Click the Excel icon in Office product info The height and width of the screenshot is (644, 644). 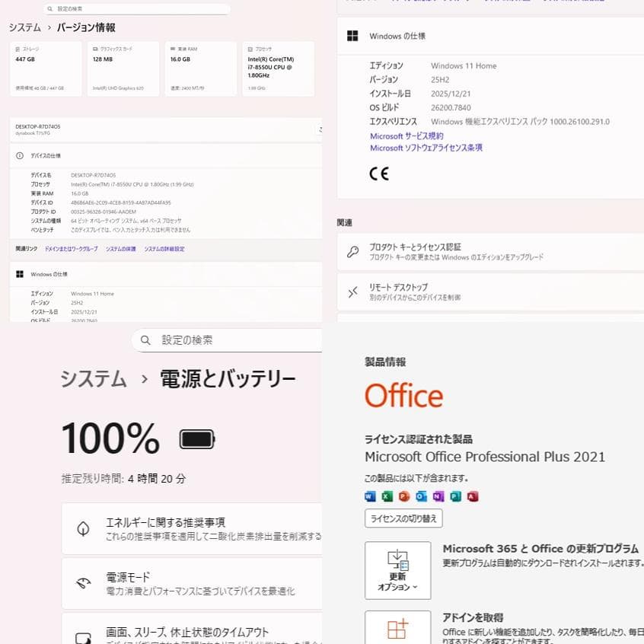387,496
